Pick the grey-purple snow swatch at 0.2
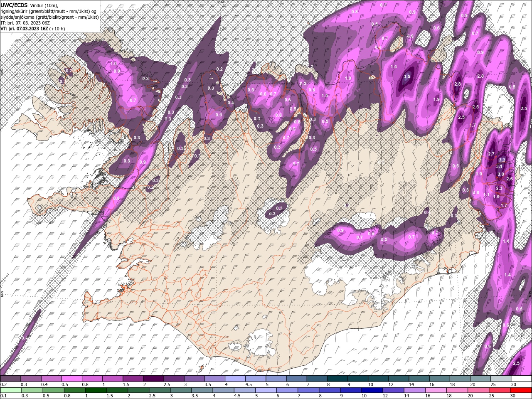532x399 pixels. [x=11, y=379]
